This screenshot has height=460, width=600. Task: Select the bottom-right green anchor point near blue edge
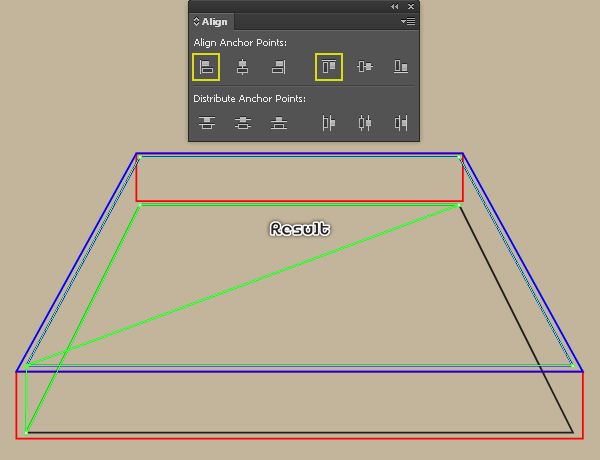tap(573, 366)
